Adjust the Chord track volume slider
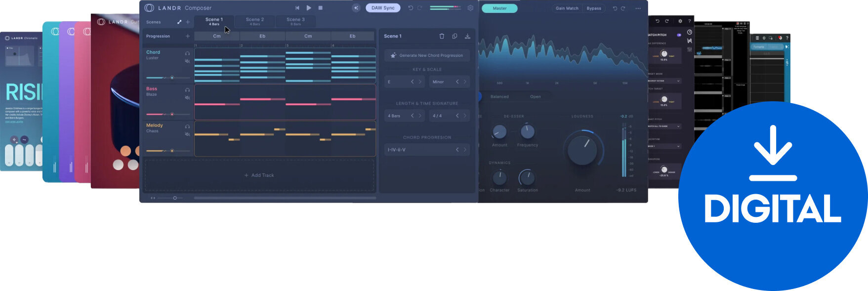This screenshot has width=868, height=291. (168, 78)
